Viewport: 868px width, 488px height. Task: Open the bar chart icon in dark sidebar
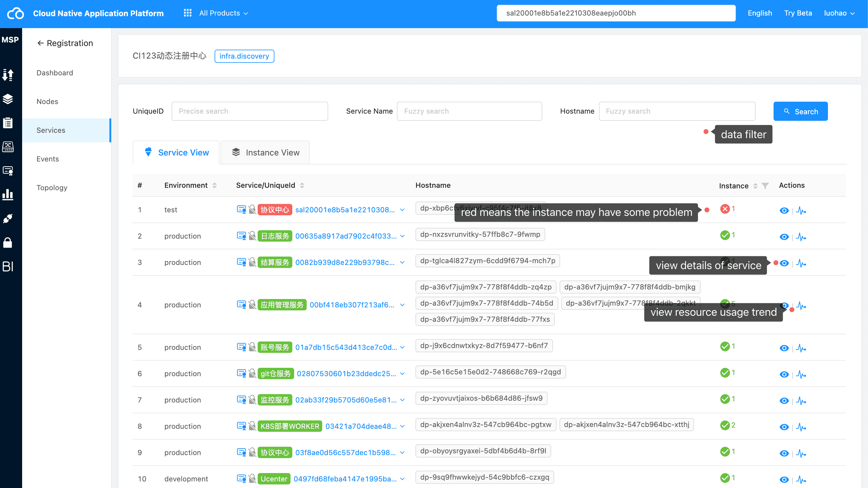click(x=8, y=195)
